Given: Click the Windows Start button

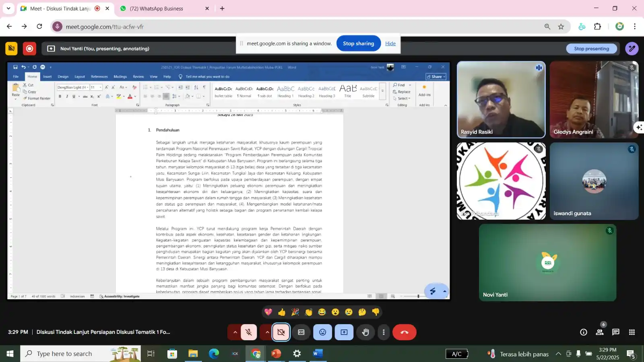Looking at the screenshot, I should 10,354.
